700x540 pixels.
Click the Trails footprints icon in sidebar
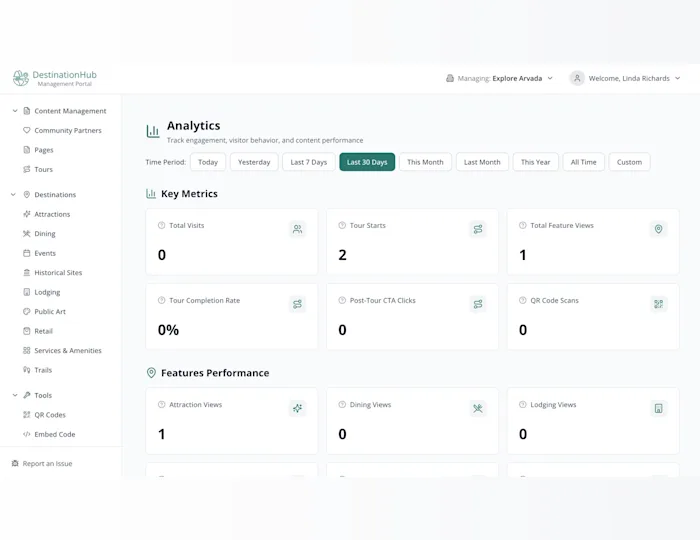[27, 370]
